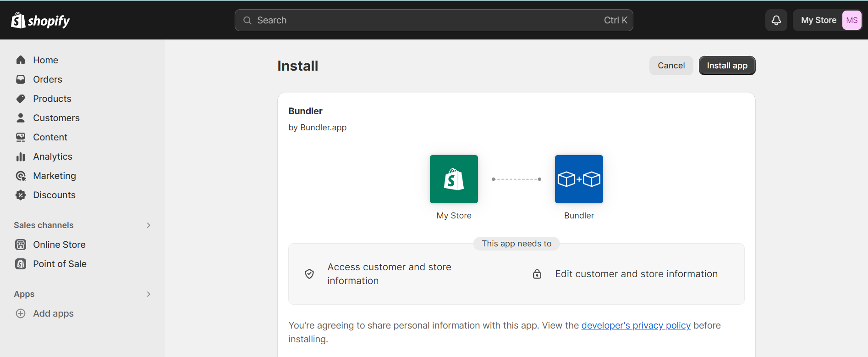Viewport: 868px width, 357px height.
Task: Click the Analytics bar chart icon
Action: point(21,156)
